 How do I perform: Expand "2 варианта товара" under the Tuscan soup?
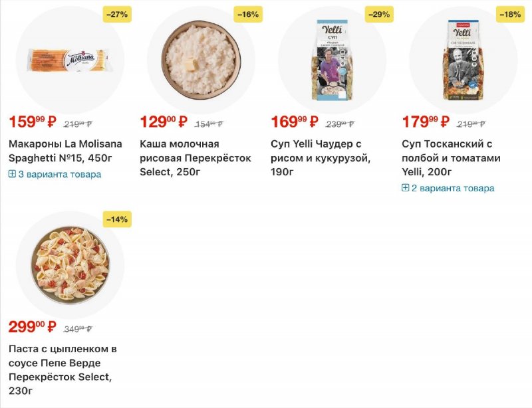[x=448, y=188]
